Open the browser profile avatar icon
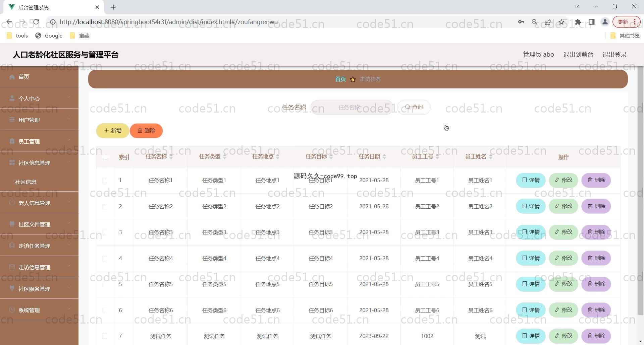The height and width of the screenshot is (345, 644). click(605, 22)
